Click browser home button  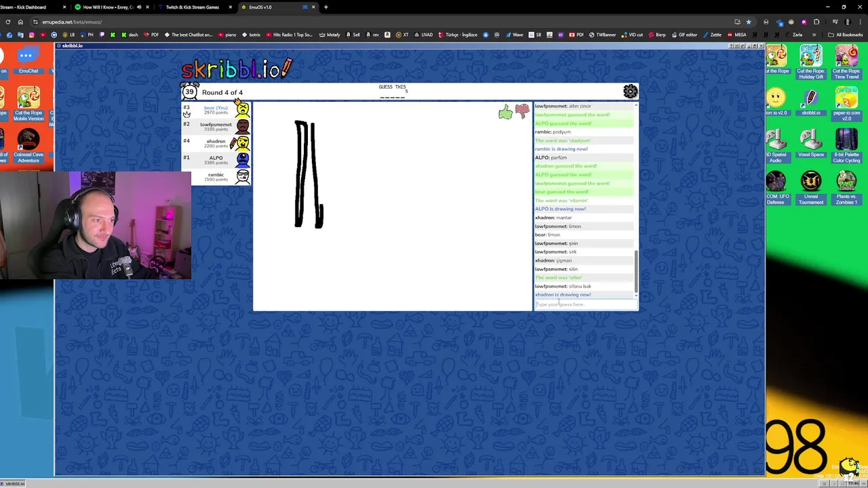click(20, 22)
